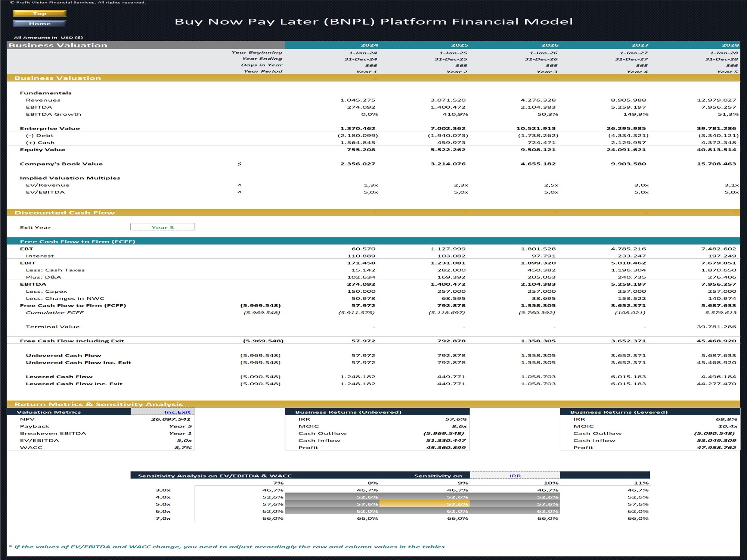Click the Discounted Cash Flow section header
The height and width of the screenshot is (560, 747).
373,212
